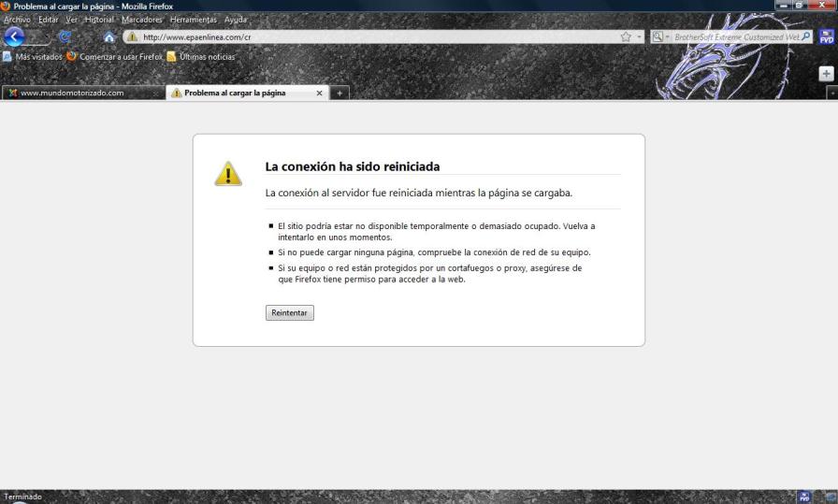Open the list all tabs dropdown
The image size is (838, 504).
point(832,93)
